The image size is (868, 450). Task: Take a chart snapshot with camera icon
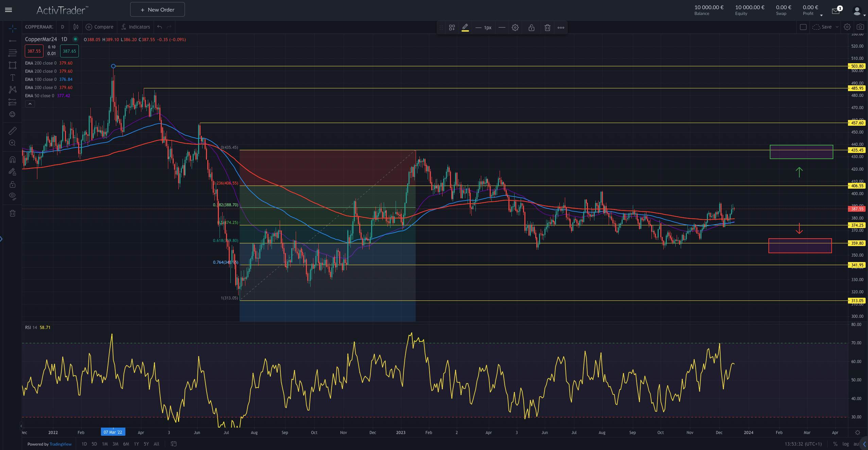(x=860, y=27)
